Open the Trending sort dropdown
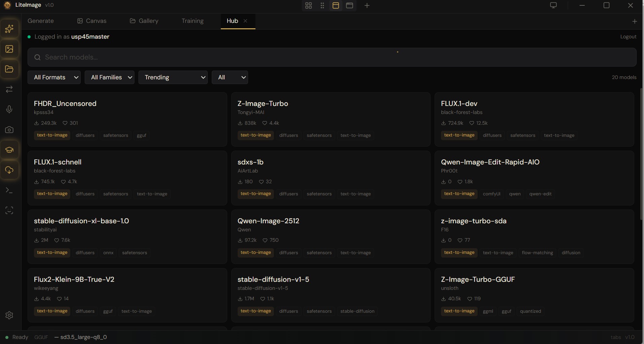This screenshot has width=644, height=344. (x=173, y=77)
